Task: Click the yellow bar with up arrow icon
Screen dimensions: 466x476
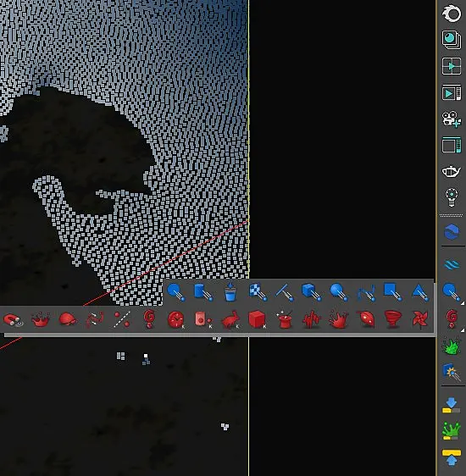Action: tap(452, 457)
